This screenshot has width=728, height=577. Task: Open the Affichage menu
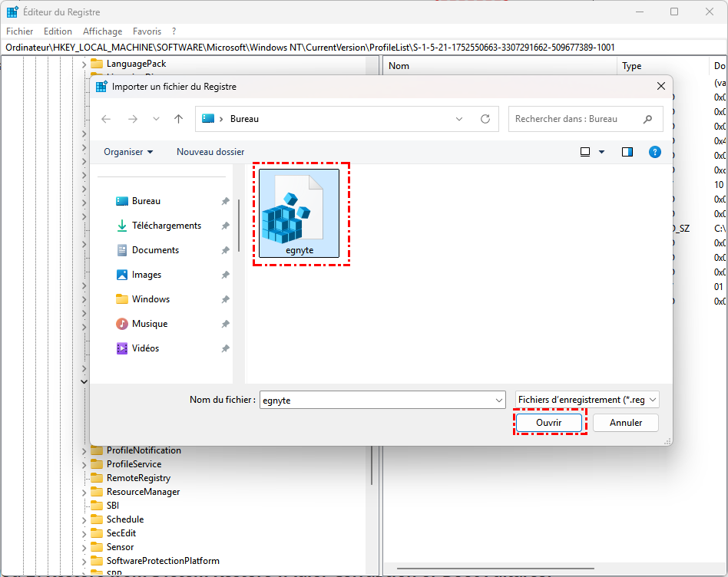coord(102,31)
